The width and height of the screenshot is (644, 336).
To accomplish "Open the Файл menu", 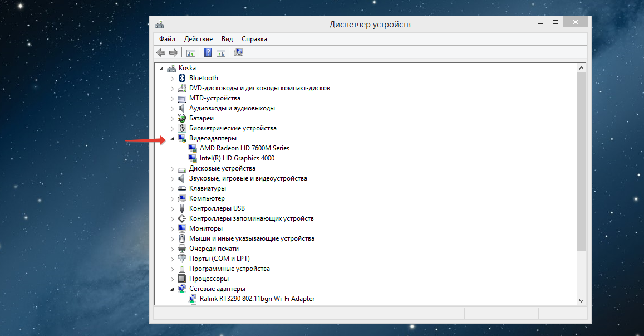I will [167, 39].
